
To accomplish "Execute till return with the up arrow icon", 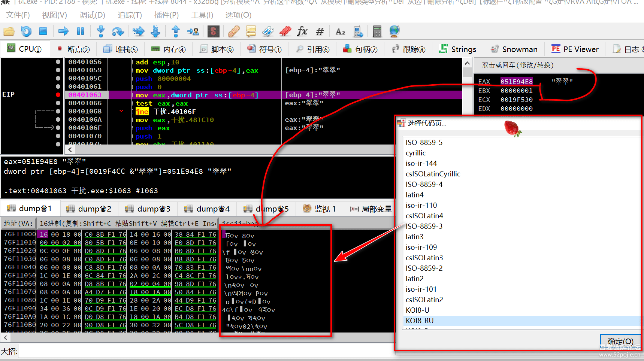I will point(175,31).
